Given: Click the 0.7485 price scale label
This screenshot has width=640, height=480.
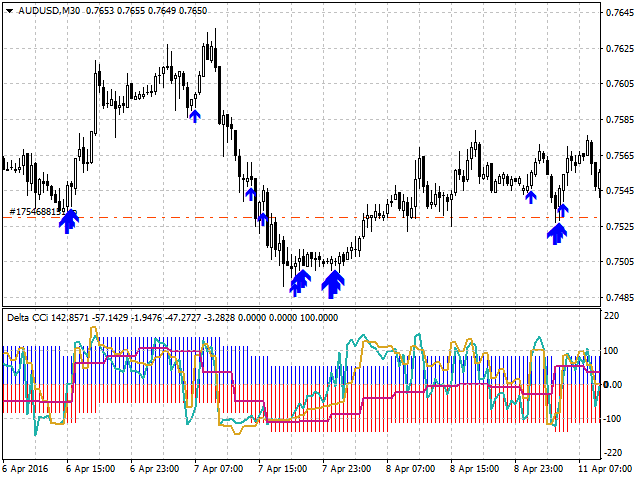Looking at the screenshot, I should point(618,298).
